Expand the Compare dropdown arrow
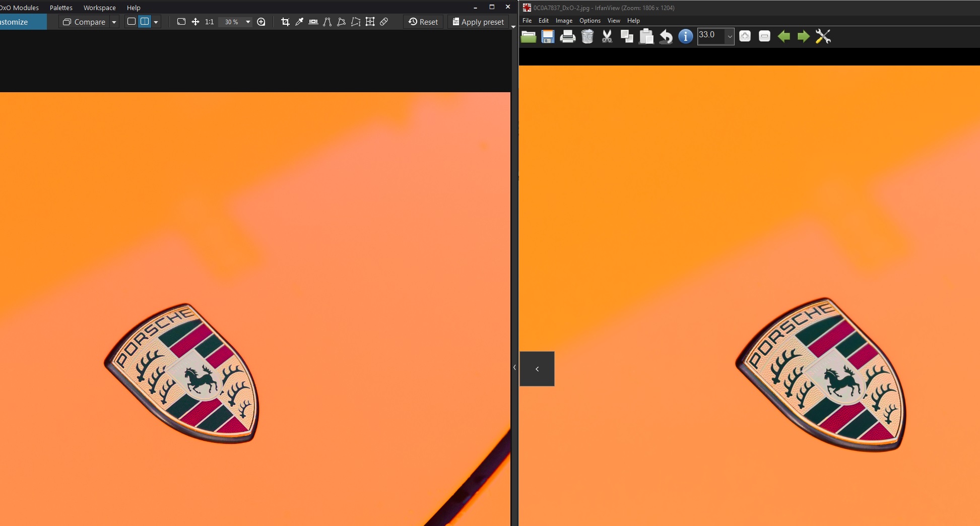 tap(114, 22)
